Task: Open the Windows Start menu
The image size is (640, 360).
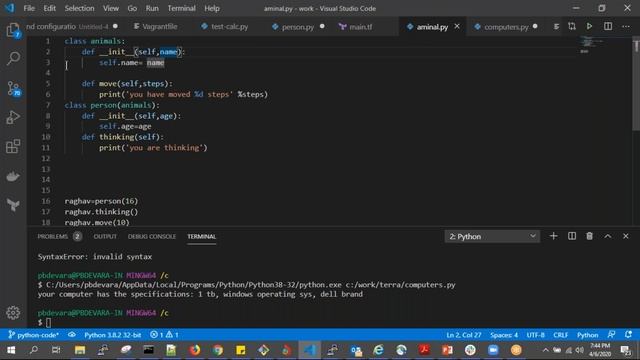Action: 11,350
